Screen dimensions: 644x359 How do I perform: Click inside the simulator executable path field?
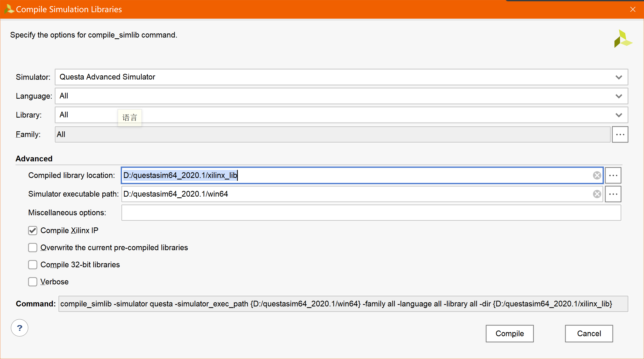click(x=363, y=194)
